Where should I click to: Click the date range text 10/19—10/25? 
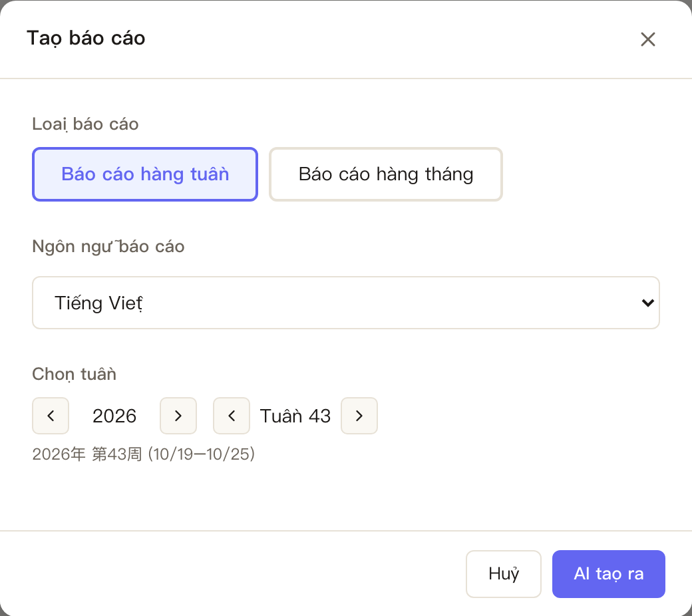pos(202,454)
